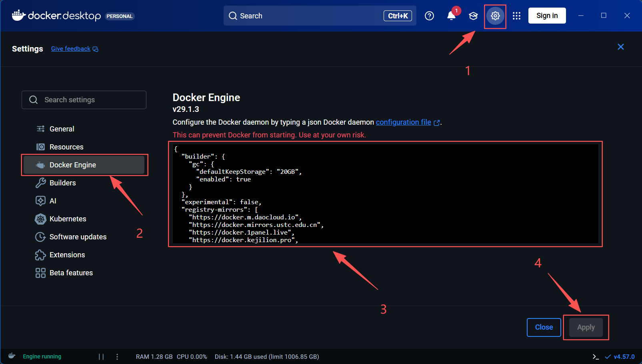Click the Sign in button
The image size is (642, 364).
point(547,16)
